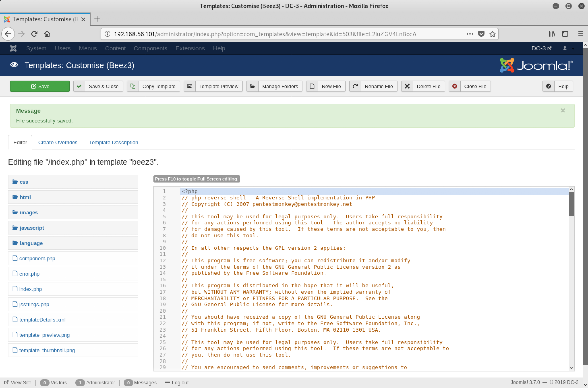Open the Extensions menu
This screenshot has height=388, width=588.
tap(190, 48)
